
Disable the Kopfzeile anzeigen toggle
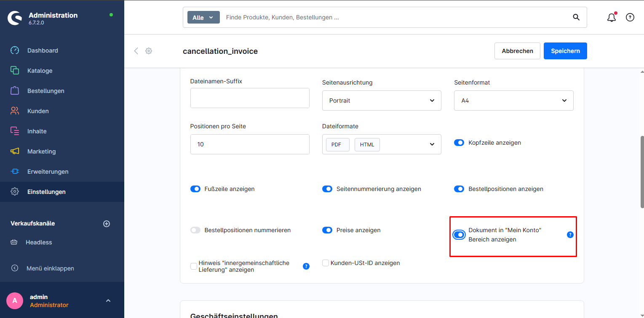[x=459, y=143]
